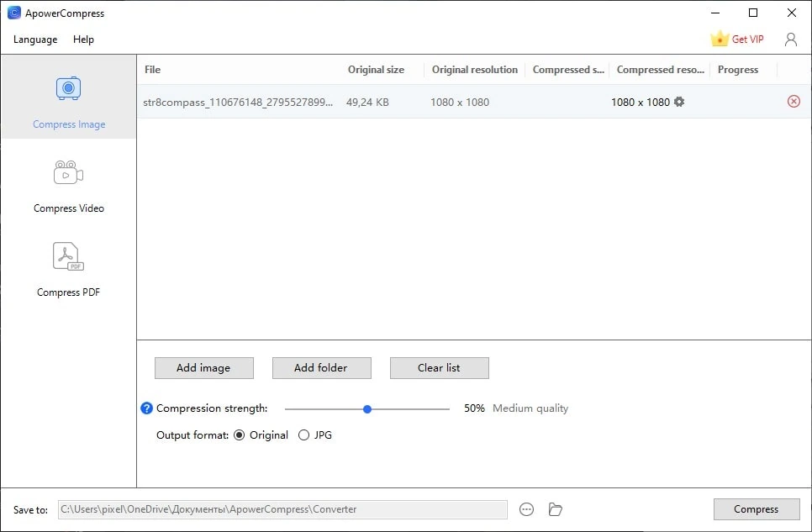Click the Compression strength help question mark

(146, 408)
